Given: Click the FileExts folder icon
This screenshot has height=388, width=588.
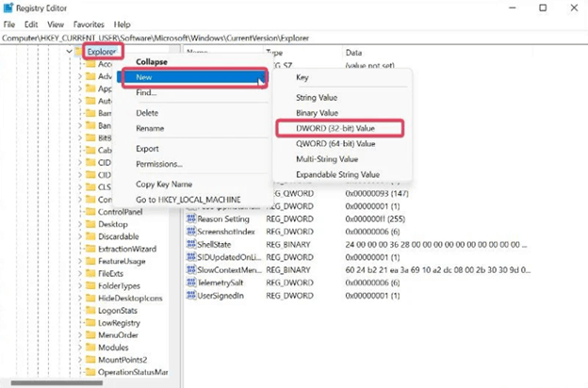Looking at the screenshot, I should click(90, 274).
